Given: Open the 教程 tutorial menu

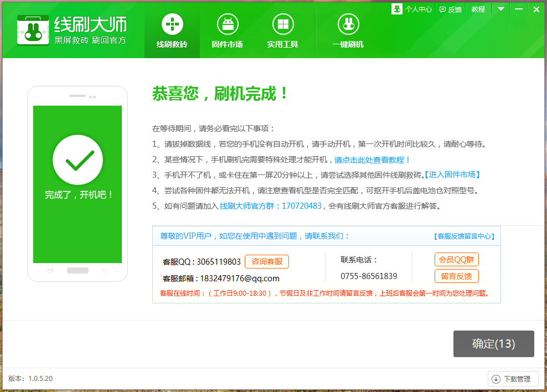Looking at the screenshot, I should coord(478,9).
